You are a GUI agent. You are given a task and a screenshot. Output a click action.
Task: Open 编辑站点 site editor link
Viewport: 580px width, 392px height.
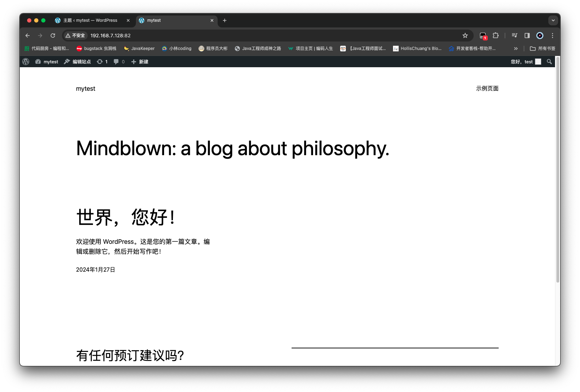click(x=77, y=62)
